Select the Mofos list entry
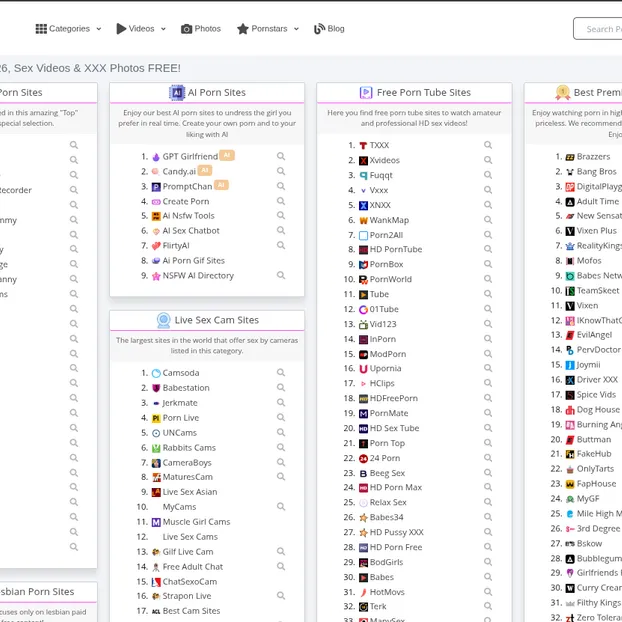Image resolution: width=622 pixels, height=622 pixels. (589, 261)
